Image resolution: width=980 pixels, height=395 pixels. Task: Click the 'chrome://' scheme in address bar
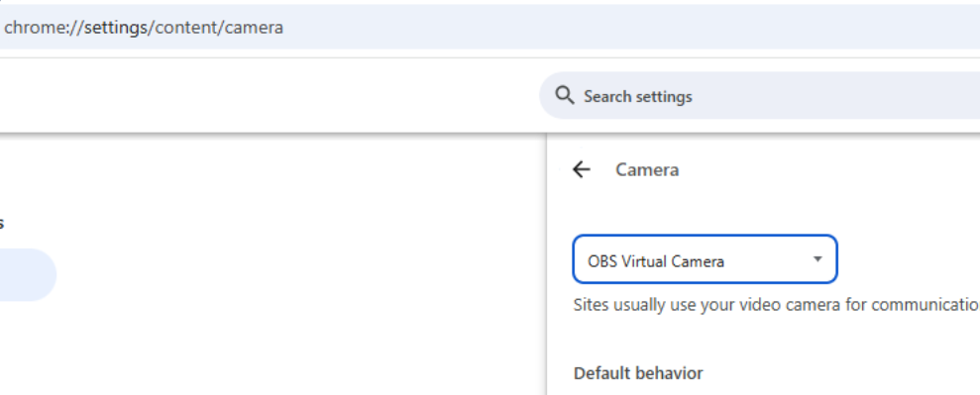pyautogui.click(x=44, y=28)
